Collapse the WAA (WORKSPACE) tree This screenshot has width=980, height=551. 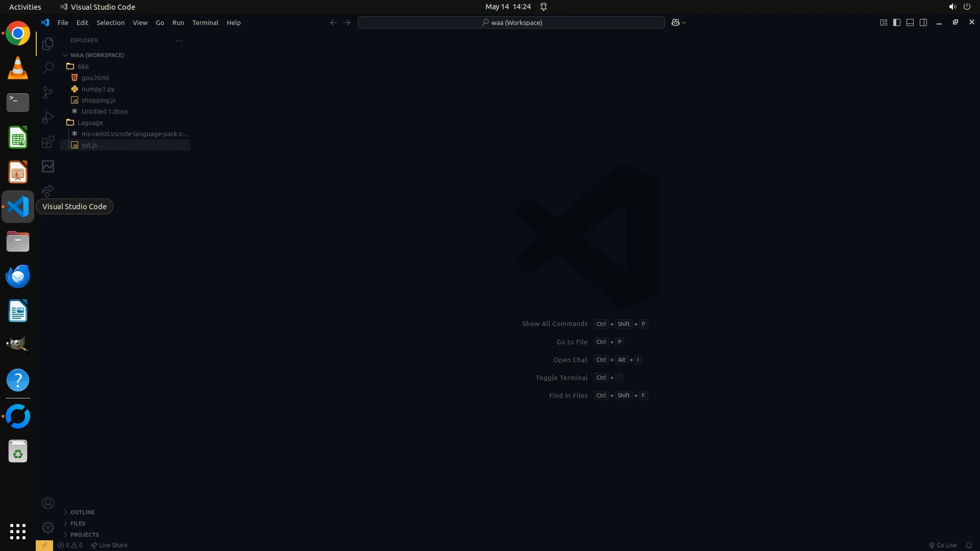tap(96, 55)
